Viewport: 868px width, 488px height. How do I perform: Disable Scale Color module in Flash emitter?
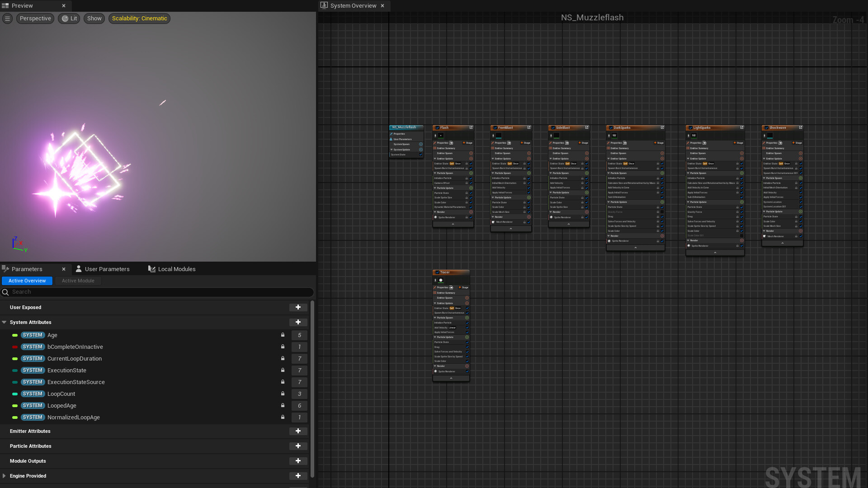471,202
